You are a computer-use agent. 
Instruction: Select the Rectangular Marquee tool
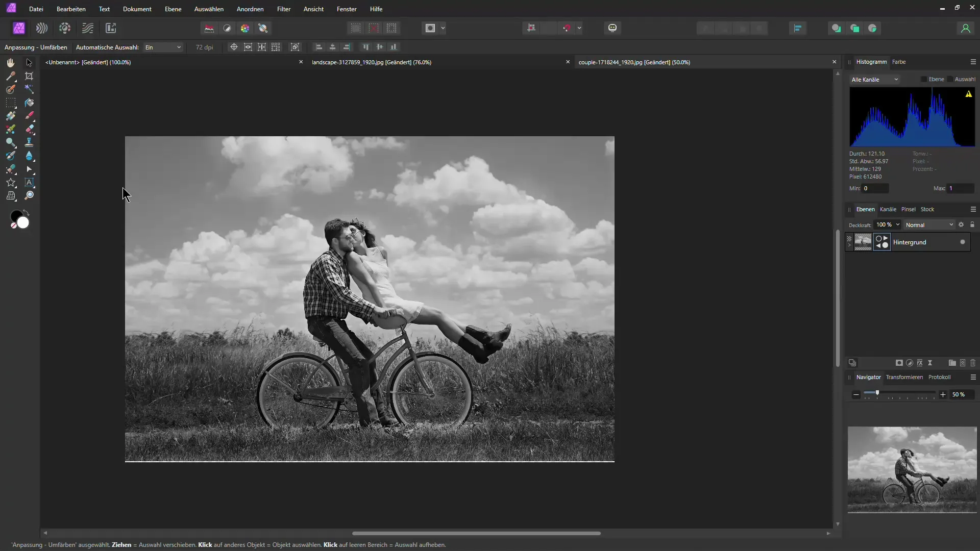pyautogui.click(x=10, y=103)
